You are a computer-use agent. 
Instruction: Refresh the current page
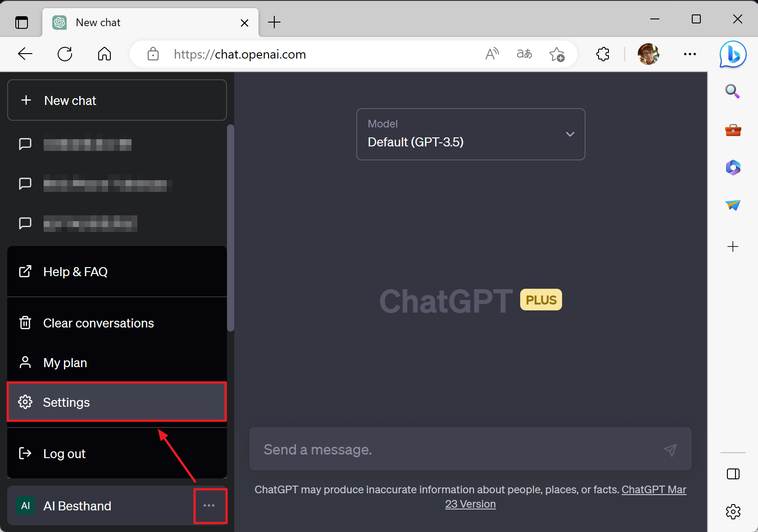pyautogui.click(x=65, y=54)
